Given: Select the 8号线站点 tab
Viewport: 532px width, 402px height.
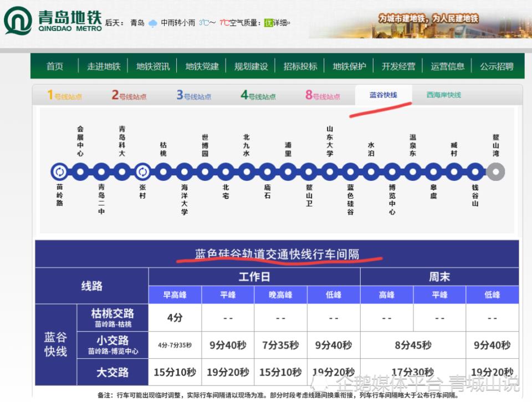Looking at the screenshot, I should pyautogui.click(x=323, y=95).
